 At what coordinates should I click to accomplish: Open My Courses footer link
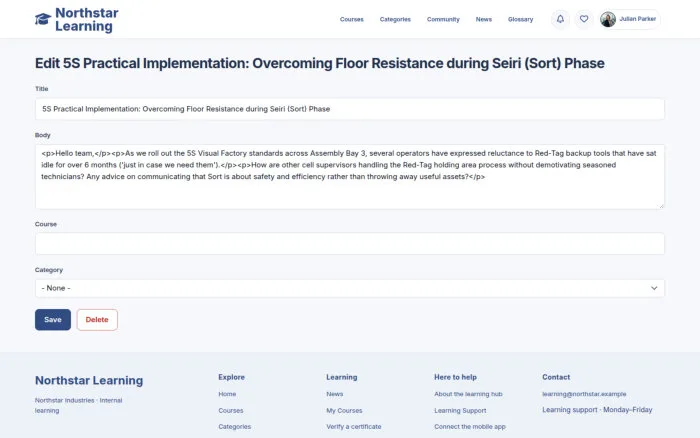coord(344,410)
